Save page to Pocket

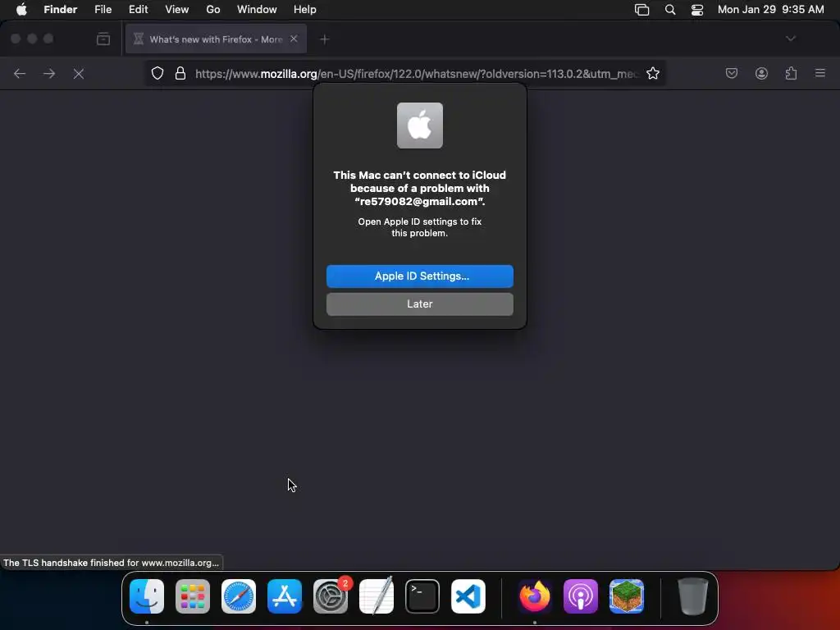coord(731,73)
